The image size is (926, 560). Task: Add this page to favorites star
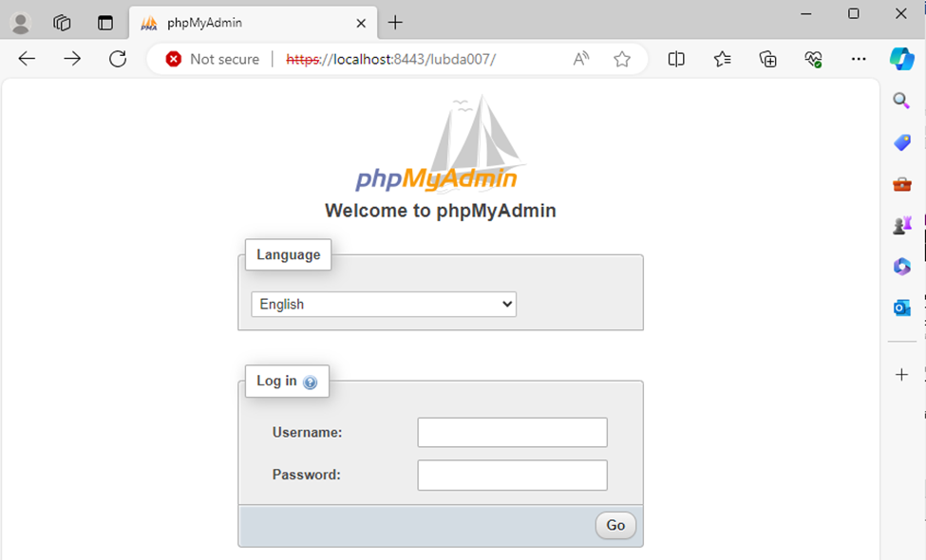coord(622,59)
